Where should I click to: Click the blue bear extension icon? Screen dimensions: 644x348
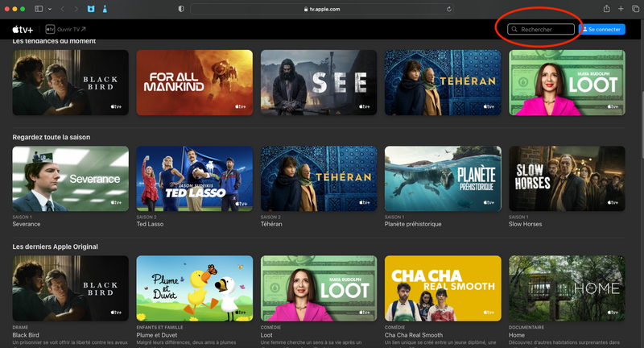click(x=91, y=9)
